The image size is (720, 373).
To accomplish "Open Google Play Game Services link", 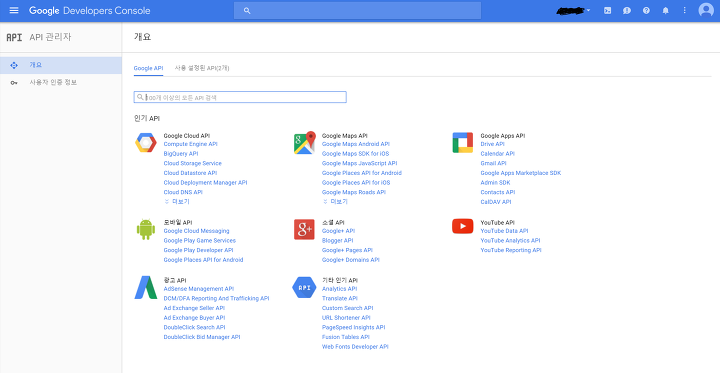I will tap(200, 241).
